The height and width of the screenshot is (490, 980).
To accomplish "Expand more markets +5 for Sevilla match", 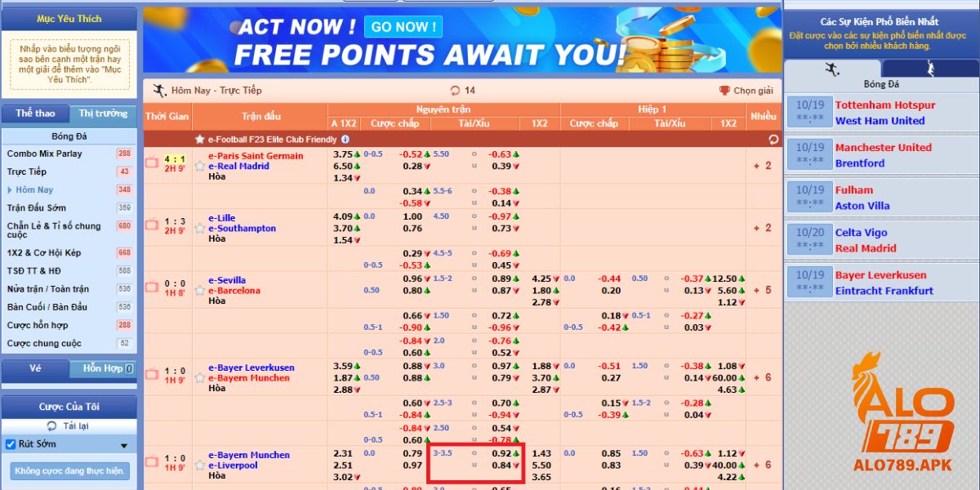I will coord(763,290).
